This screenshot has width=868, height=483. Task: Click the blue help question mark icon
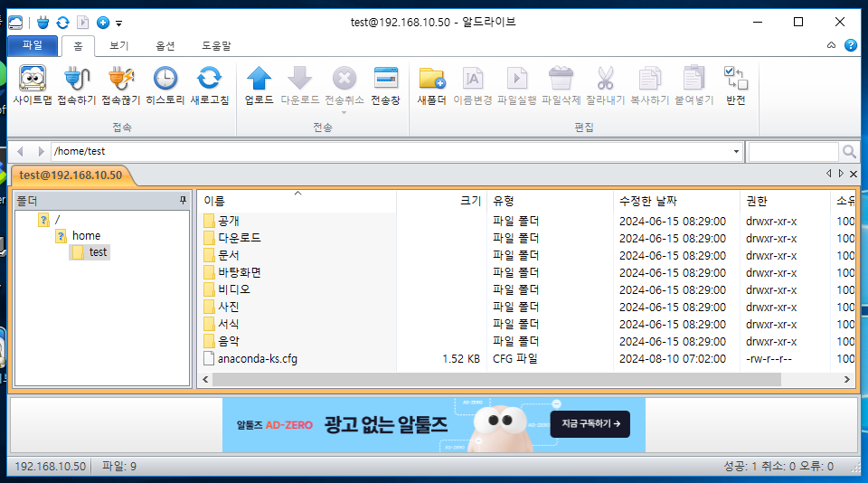pos(851,45)
